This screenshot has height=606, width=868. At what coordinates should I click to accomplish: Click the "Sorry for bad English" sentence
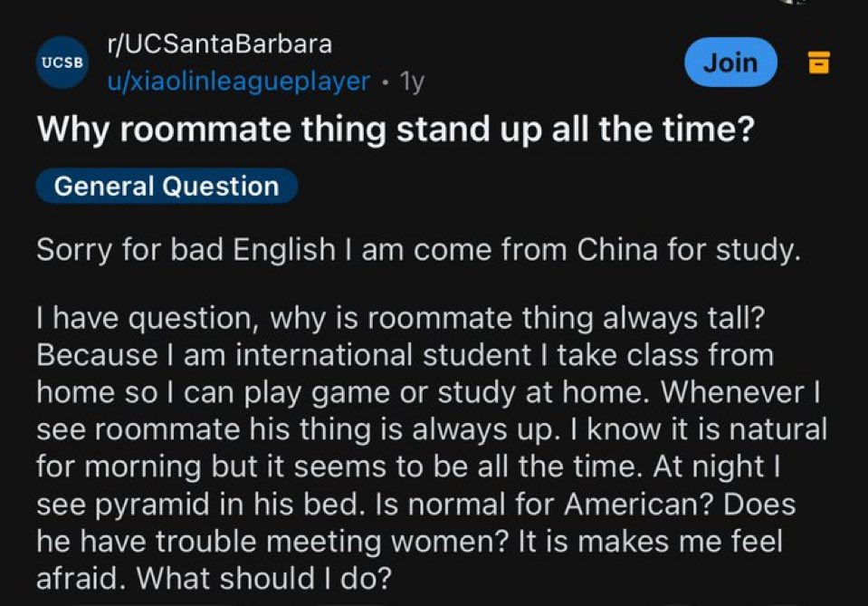186,249
